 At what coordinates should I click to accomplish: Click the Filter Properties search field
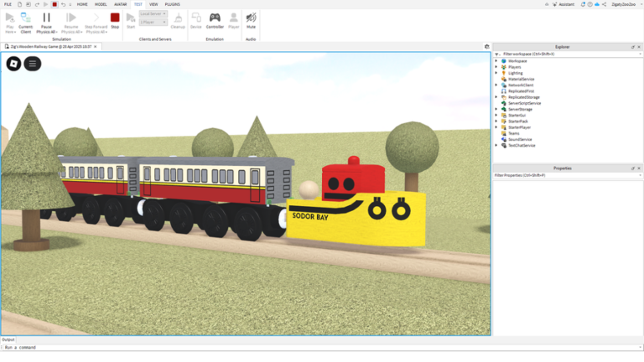[x=566, y=175]
